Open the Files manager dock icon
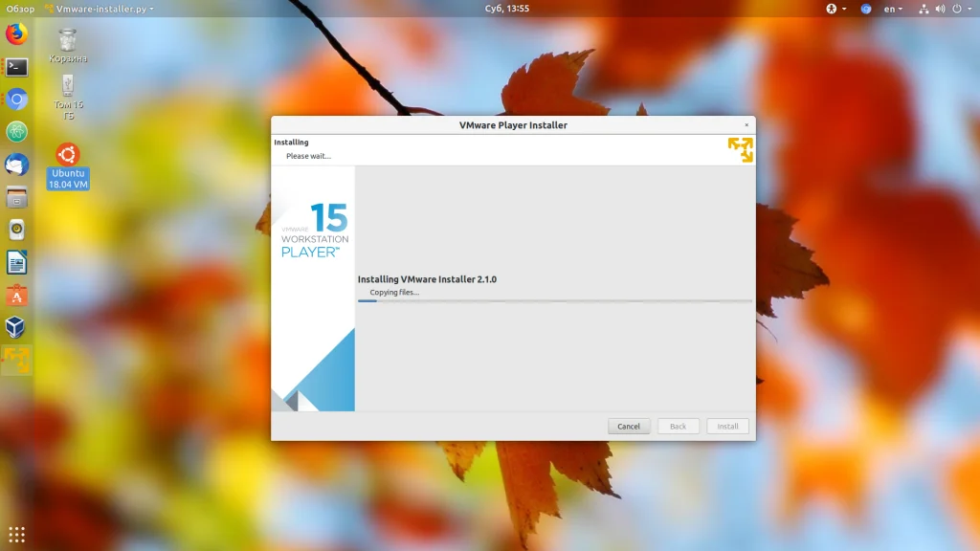Screen dimensions: 980x551 click(17, 197)
